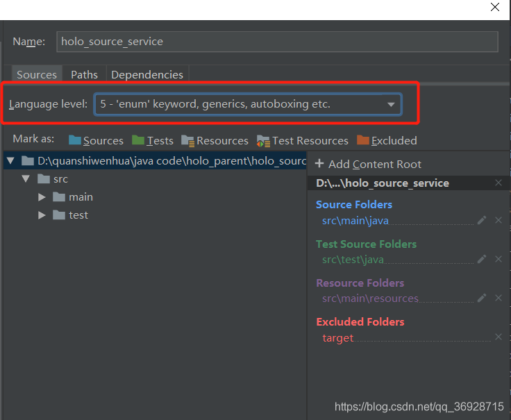Click the Resource Folders heading
The image size is (511, 420).
point(360,283)
